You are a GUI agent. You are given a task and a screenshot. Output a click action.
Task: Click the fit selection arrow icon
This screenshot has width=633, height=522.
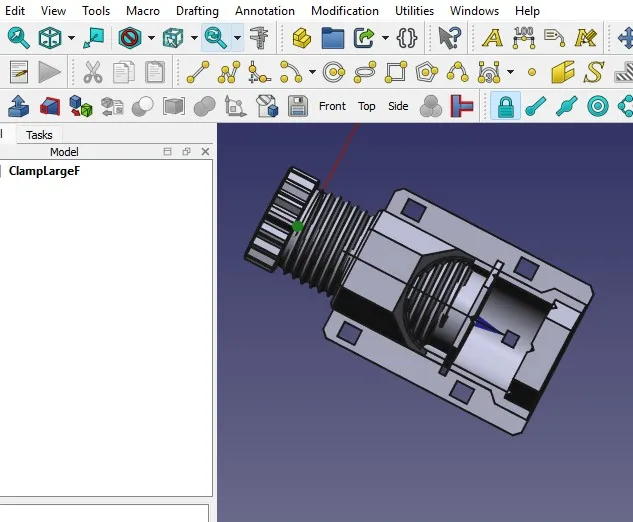[93, 38]
